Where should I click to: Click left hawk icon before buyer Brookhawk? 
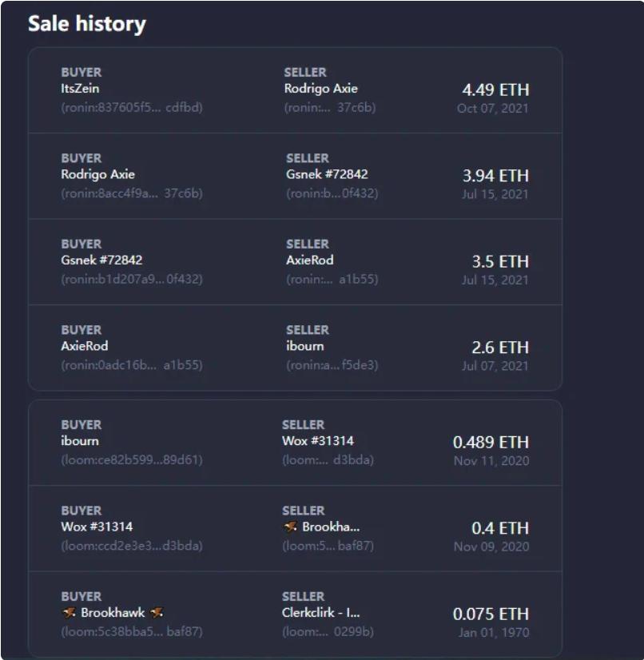[69, 612]
